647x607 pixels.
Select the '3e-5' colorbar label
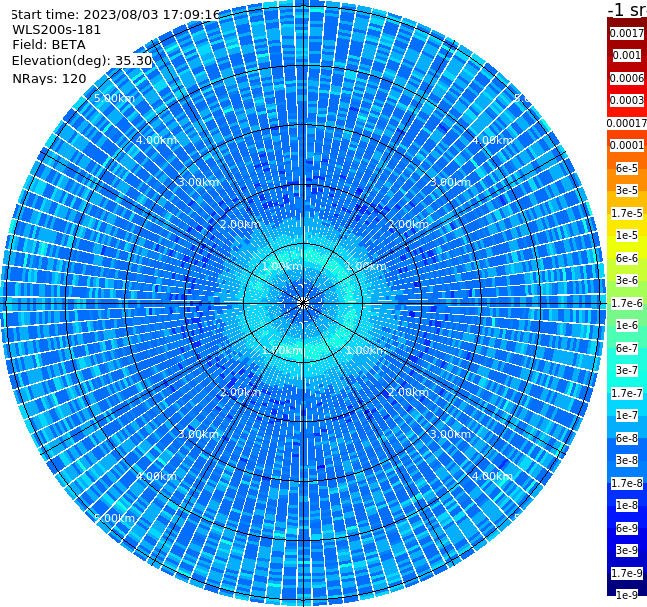coord(627,190)
